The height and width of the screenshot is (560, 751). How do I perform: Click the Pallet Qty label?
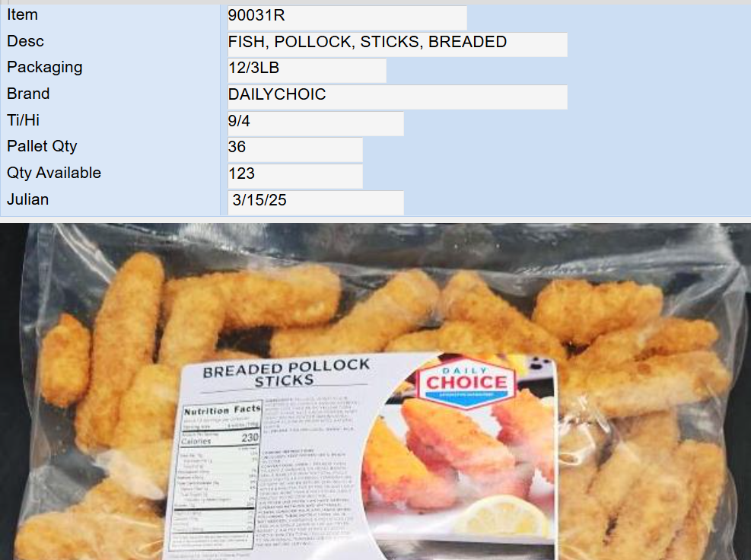(x=42, y=147)
